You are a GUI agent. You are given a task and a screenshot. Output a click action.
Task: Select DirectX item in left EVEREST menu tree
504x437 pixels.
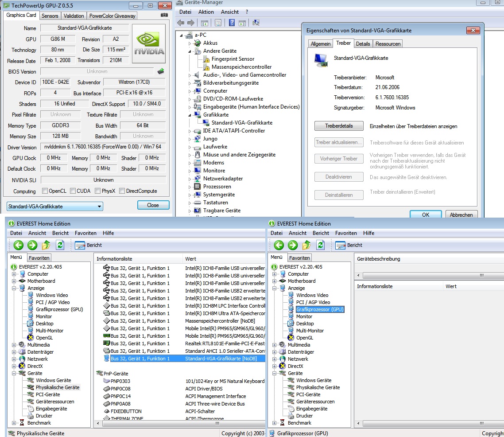(35, 366)
